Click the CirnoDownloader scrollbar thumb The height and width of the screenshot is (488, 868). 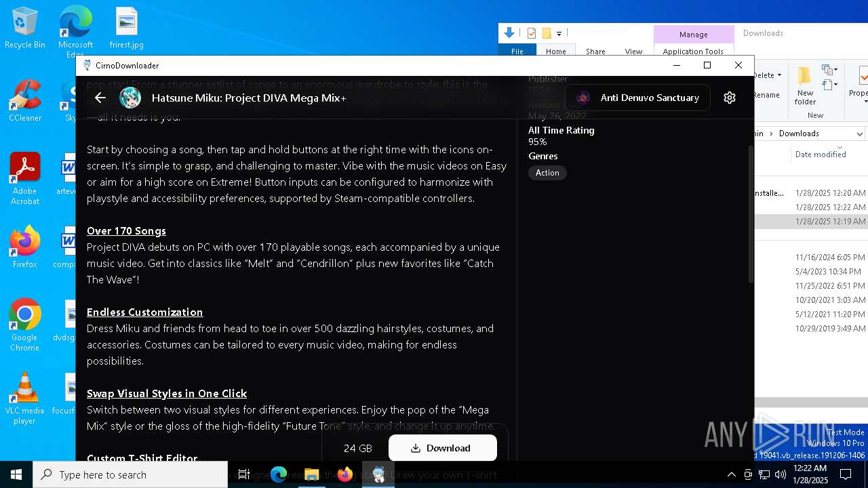tap(751, 214)
